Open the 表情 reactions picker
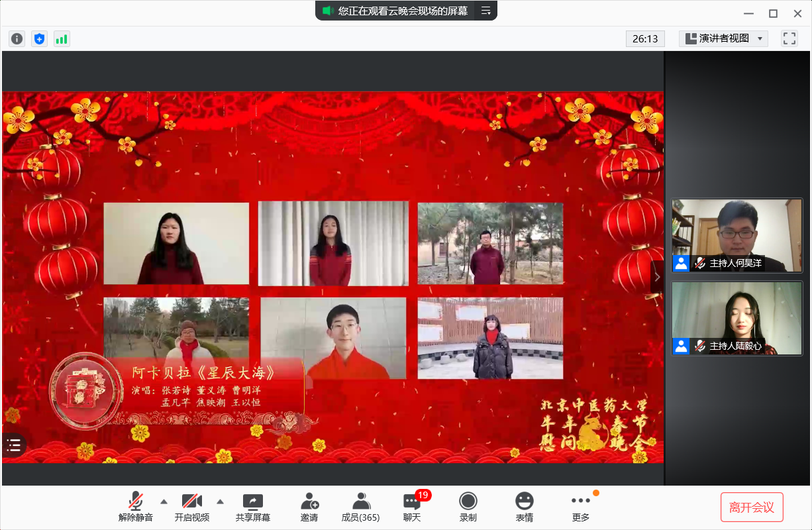This screenshot has height=530, width=812. 525,507
